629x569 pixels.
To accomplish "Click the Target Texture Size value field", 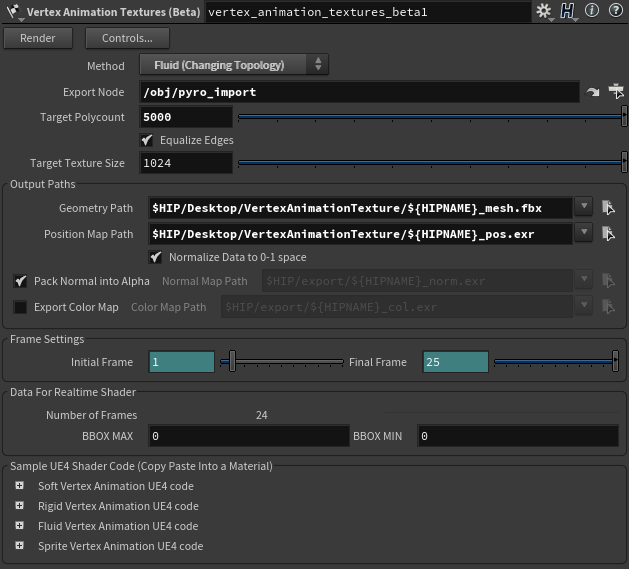I will pos(186,163).
